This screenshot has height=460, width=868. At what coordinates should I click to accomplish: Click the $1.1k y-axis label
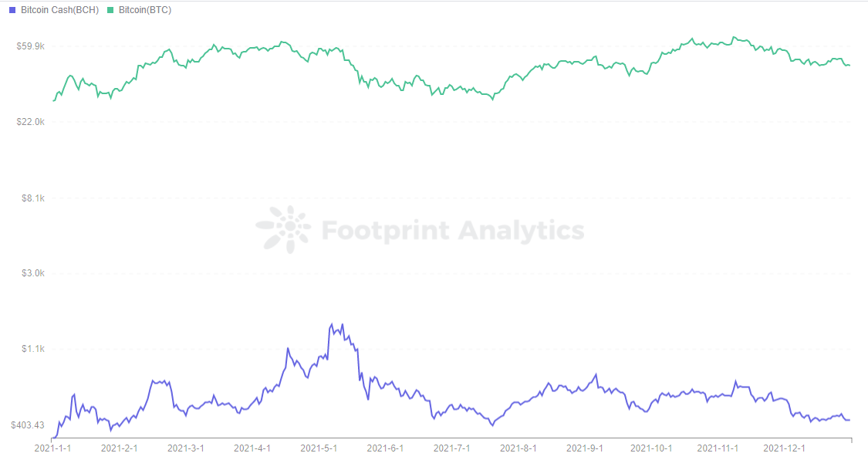[32, 349]
